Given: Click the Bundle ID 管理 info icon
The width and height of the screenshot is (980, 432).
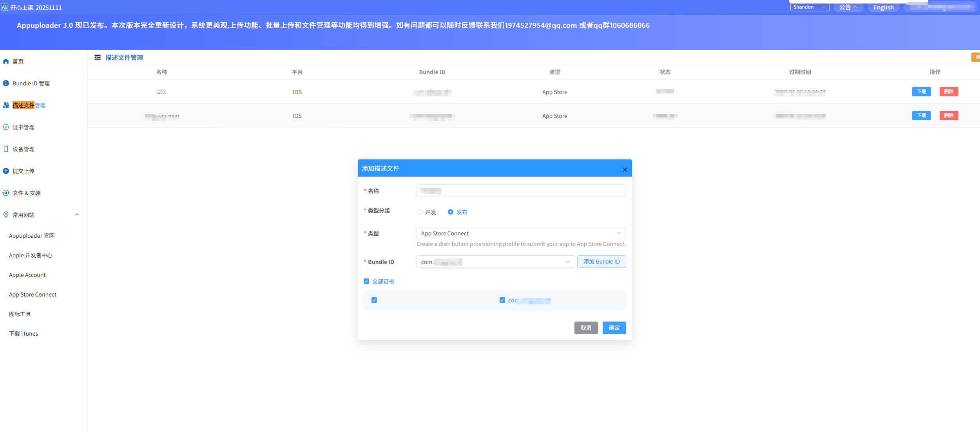Looking at the screenshot, I should tap(6, 83).
